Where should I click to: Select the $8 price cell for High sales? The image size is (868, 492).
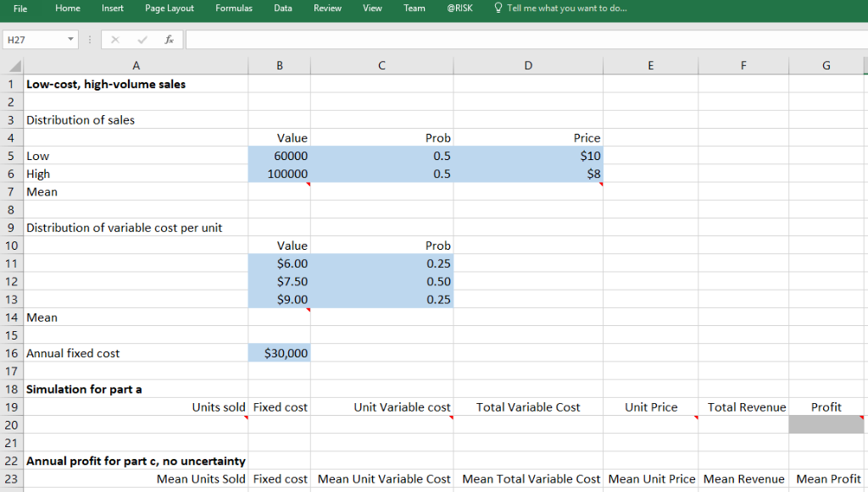pyautogui.click(x=528, y=174)
